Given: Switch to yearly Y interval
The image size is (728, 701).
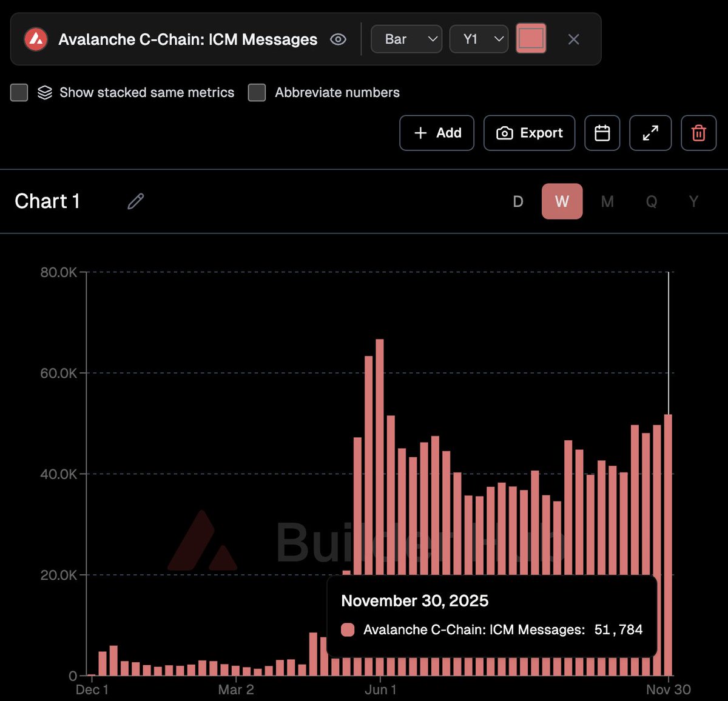Looking at the screenshot, I should coord(693,201).
